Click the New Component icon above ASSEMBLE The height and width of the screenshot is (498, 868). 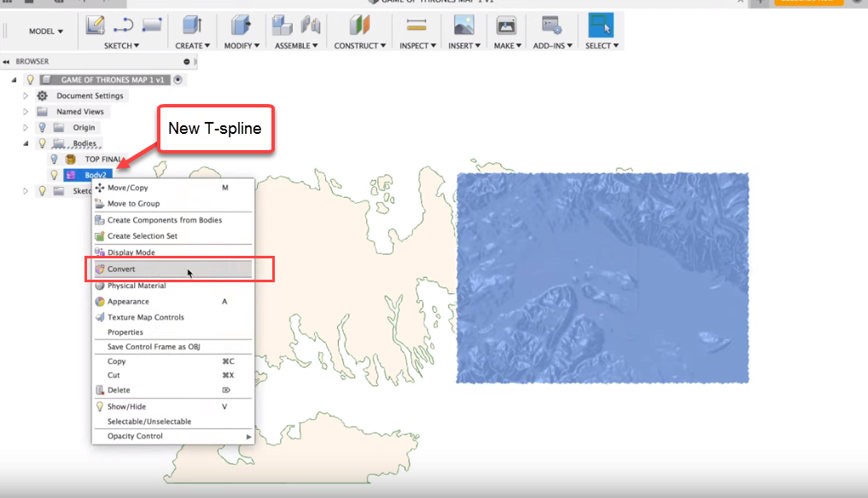point(282,26)
